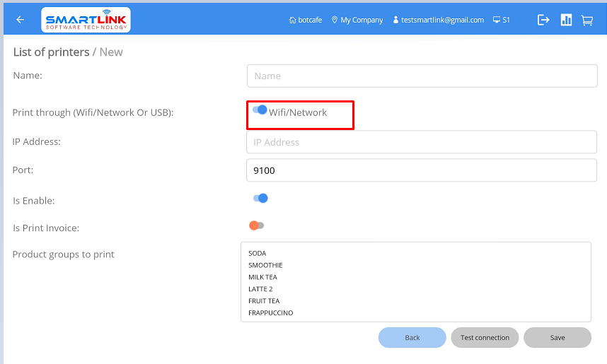Click the back arrow icon in header
This screenshot has width=607, height=364.
click(20, 20)
